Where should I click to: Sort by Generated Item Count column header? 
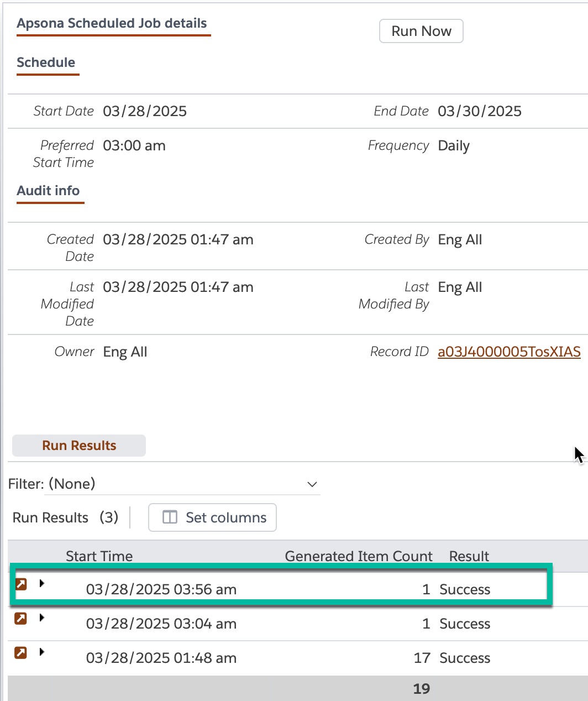[359, 556]
